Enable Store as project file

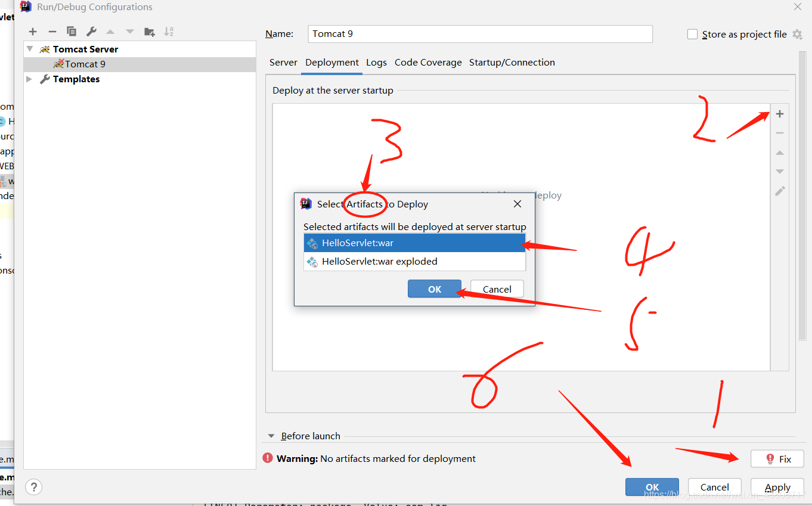tap(692, 34)
